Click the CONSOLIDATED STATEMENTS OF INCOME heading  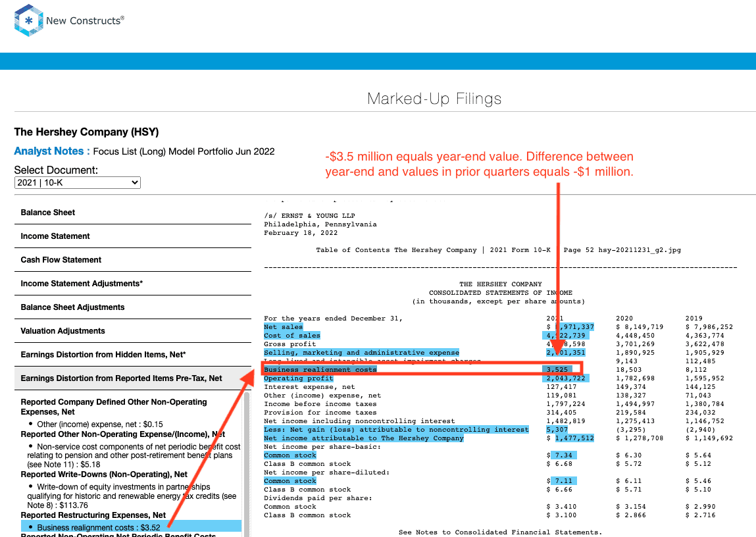[501, 293]
